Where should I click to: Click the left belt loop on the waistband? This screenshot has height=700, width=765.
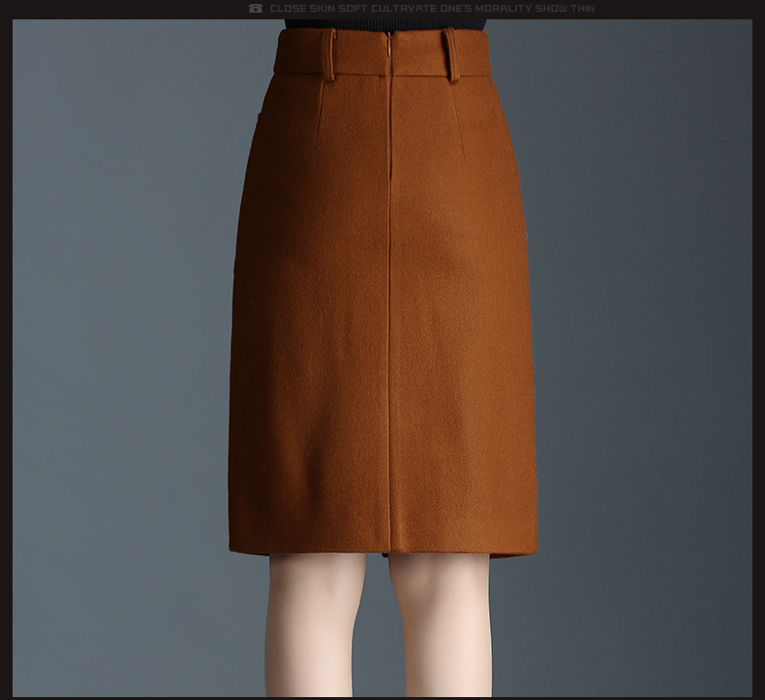point(330,54)
